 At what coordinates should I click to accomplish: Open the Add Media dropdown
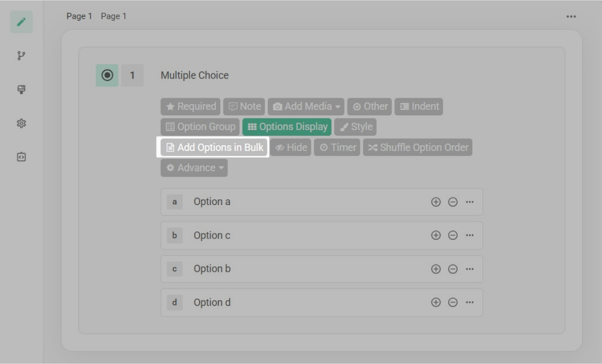306,106
